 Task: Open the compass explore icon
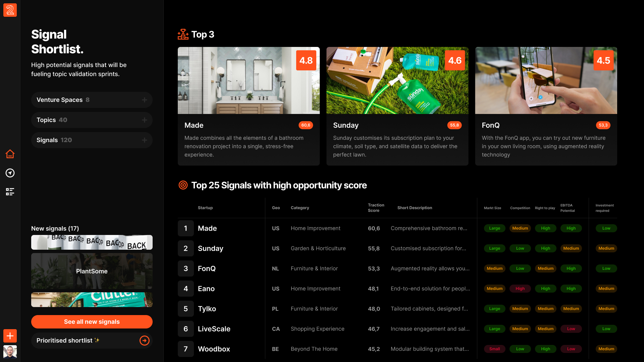10,173
